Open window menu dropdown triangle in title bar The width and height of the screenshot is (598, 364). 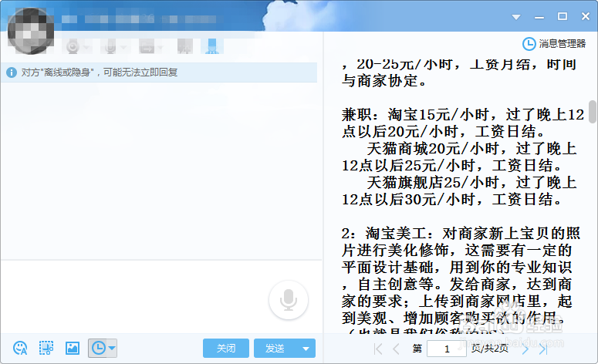[x=516, y=17]
